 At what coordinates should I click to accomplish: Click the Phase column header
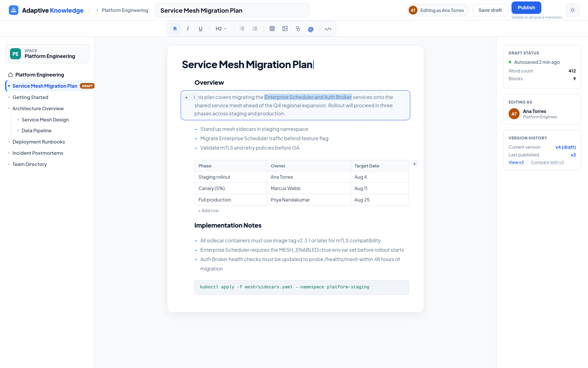click(x=231, y=166)
